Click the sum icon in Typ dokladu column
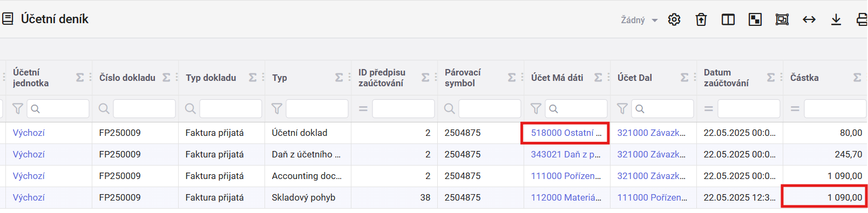 click(253, 78)
